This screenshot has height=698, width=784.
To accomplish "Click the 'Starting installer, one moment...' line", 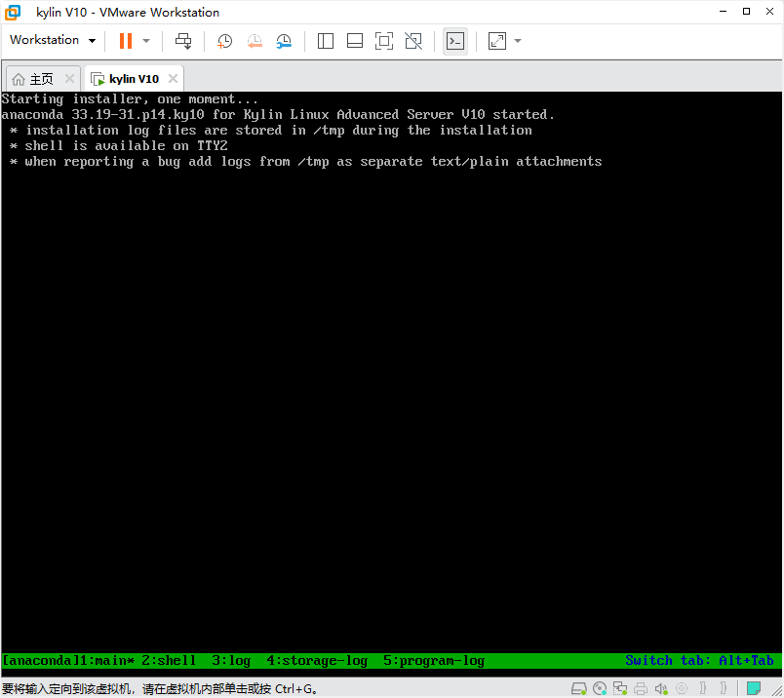I will (130, 99).
